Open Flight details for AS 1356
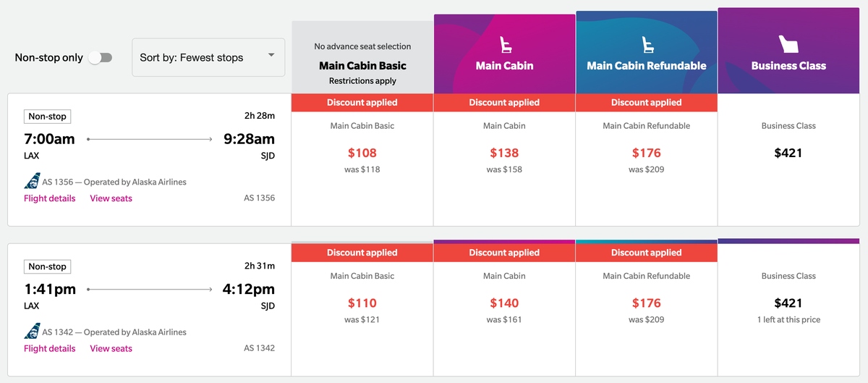The height and width of the screenshot is (383, 868). 49,198
